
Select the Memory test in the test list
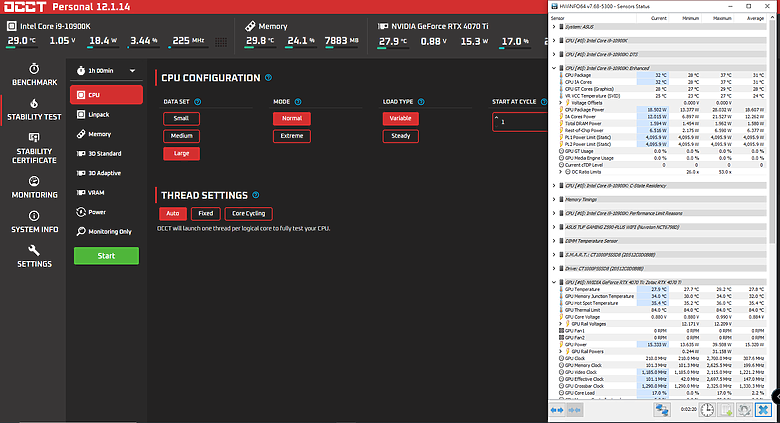tap(106, 134)
